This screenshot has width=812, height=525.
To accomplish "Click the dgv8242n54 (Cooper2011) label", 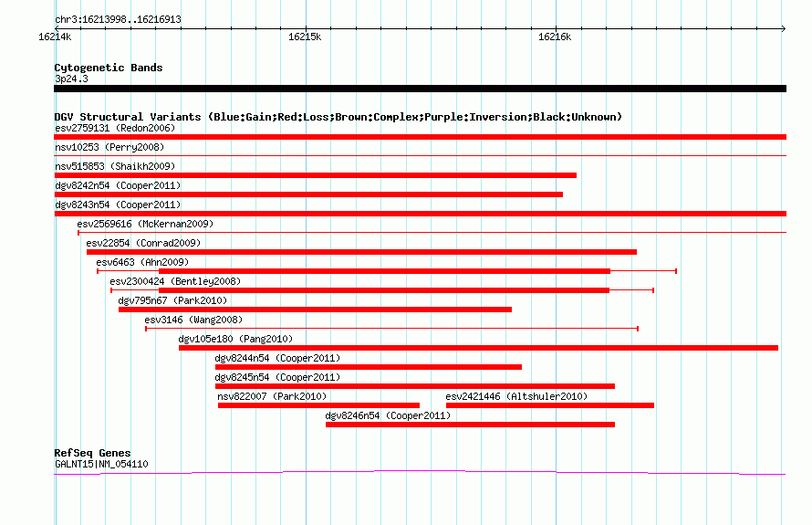I will 118,185.
